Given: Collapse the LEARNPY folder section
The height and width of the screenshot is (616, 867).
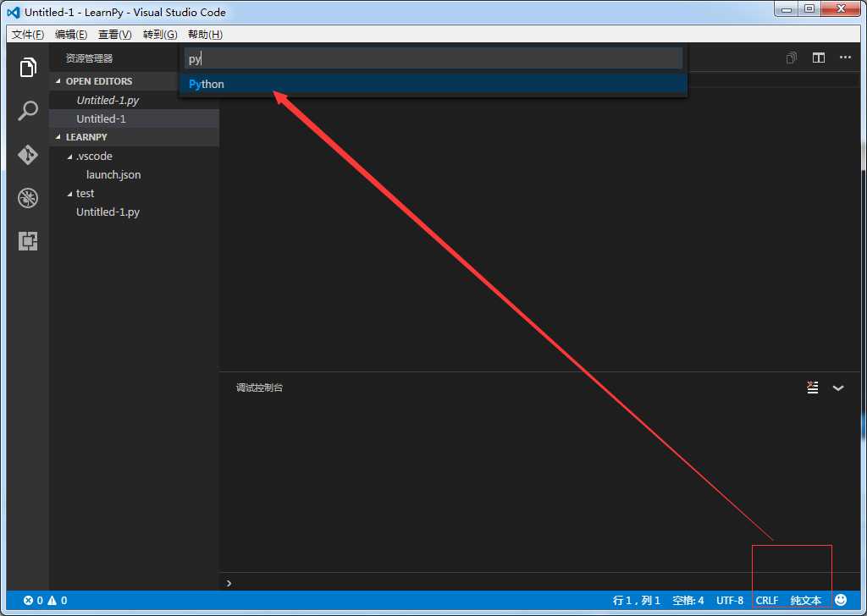Looking at the screenshot, I should (135, 137).
